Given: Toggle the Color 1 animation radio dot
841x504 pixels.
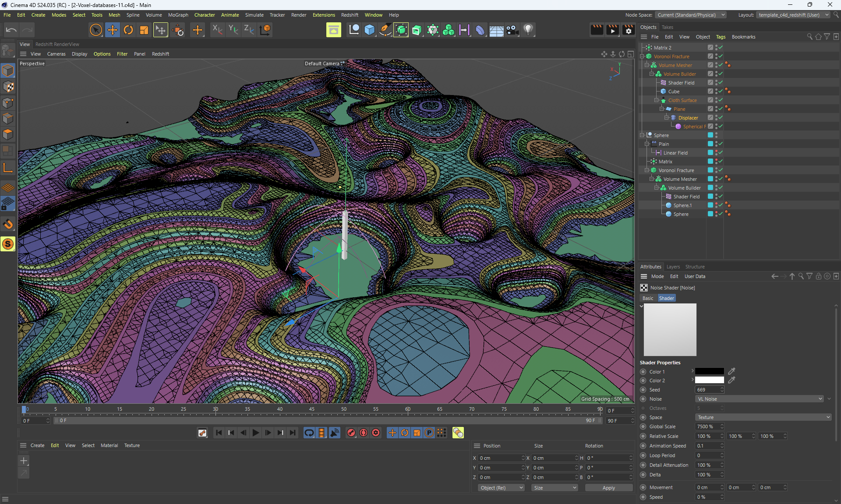Looking at the screenshot, I should (x=643, y=372).
